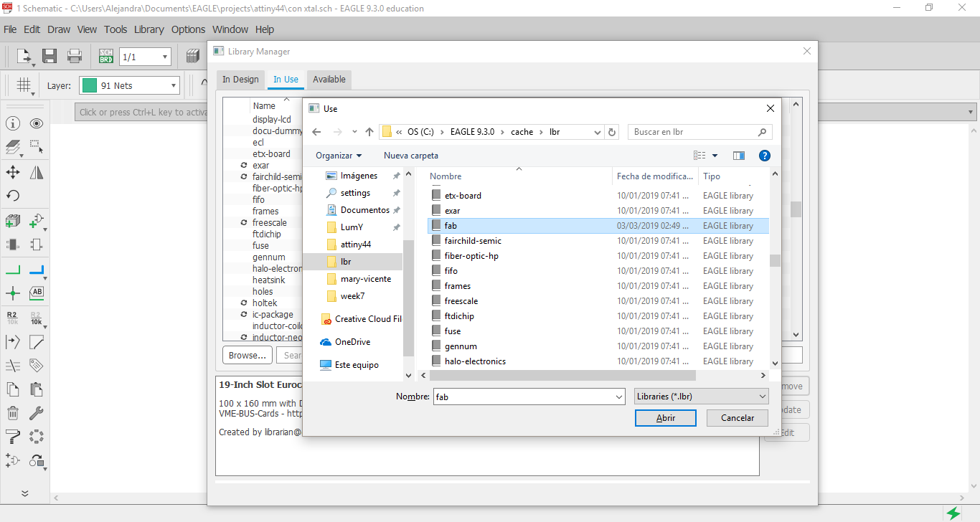
Task: Switch to board with SCH/BRD icon
Action: pyautogui.click(x=105, y=56)
